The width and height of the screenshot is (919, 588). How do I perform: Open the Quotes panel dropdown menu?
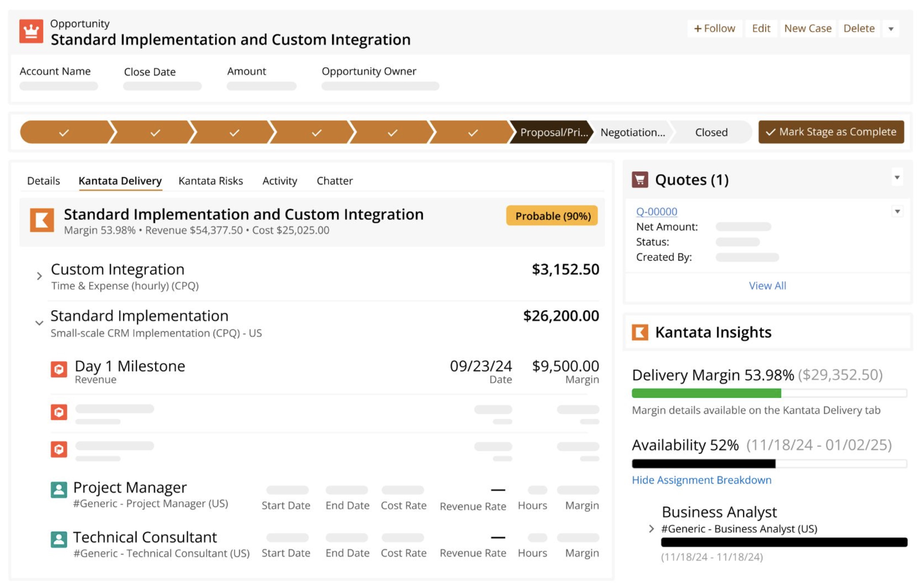point(897,178)
